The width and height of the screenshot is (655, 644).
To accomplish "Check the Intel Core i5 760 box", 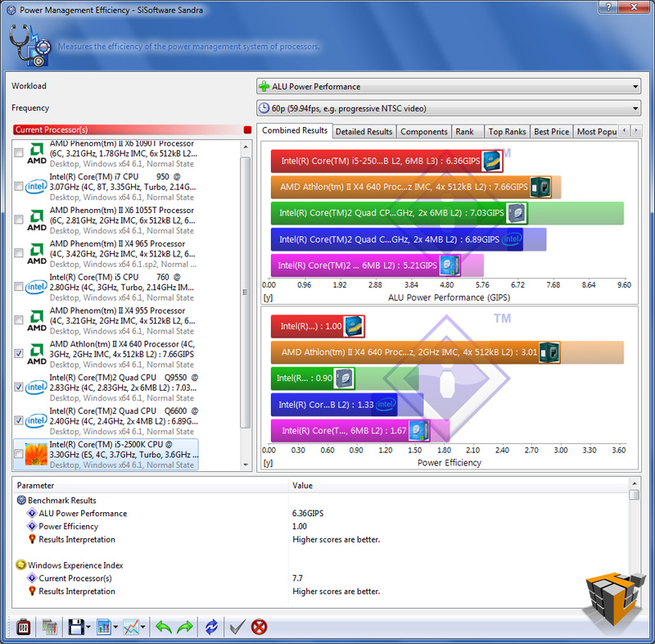I will point(18,286).
